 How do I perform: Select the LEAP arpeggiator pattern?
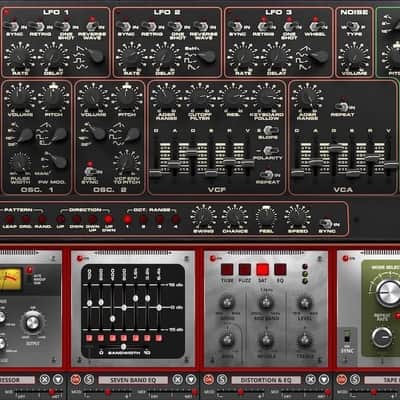click(10, 219)
